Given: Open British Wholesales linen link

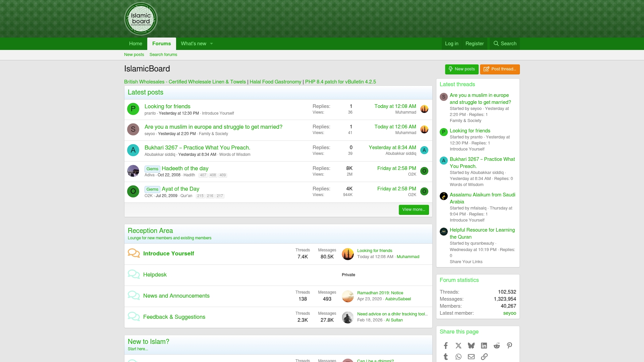Looking at the screenshot, I should pyautogui.click(x=185, y=82).
